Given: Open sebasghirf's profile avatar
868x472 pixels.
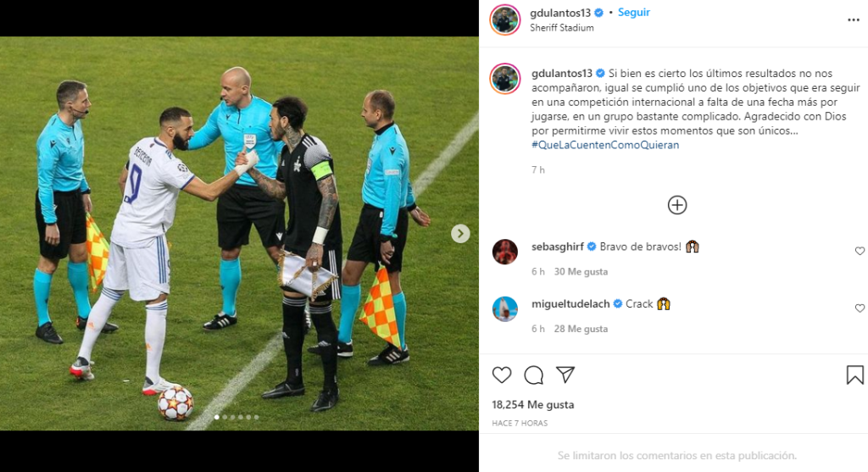Looking at the screenshot, I should [x=505, y=252].
